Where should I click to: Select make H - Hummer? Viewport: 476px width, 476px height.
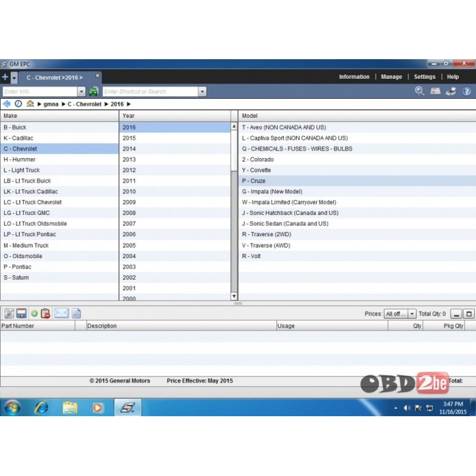tap(60, 159)
